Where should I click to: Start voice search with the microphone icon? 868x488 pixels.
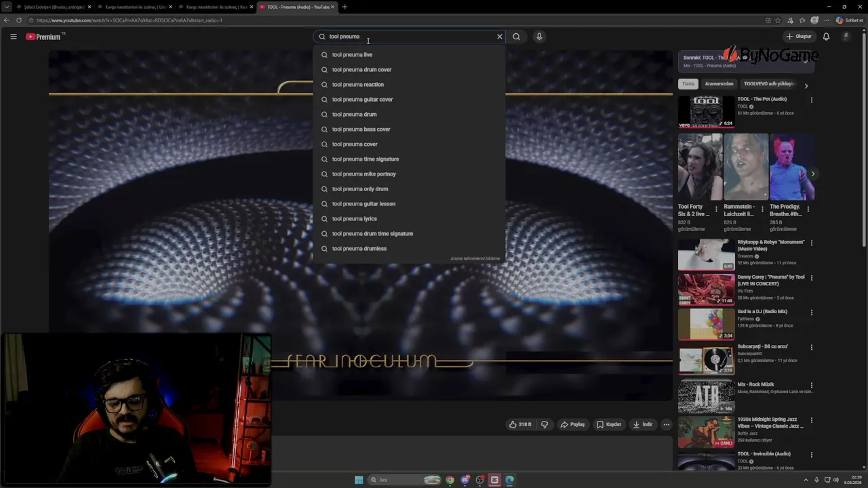(539, 37)
